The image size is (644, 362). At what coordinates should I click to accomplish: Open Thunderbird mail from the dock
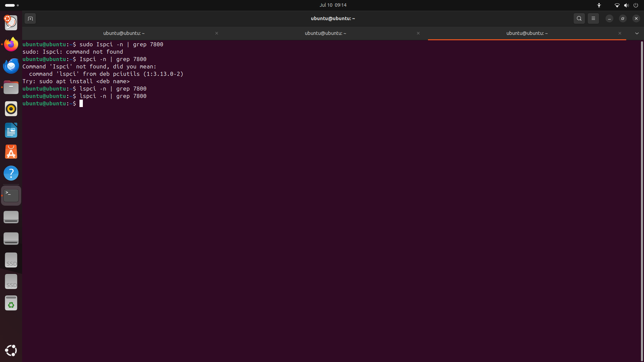point(11,66)
